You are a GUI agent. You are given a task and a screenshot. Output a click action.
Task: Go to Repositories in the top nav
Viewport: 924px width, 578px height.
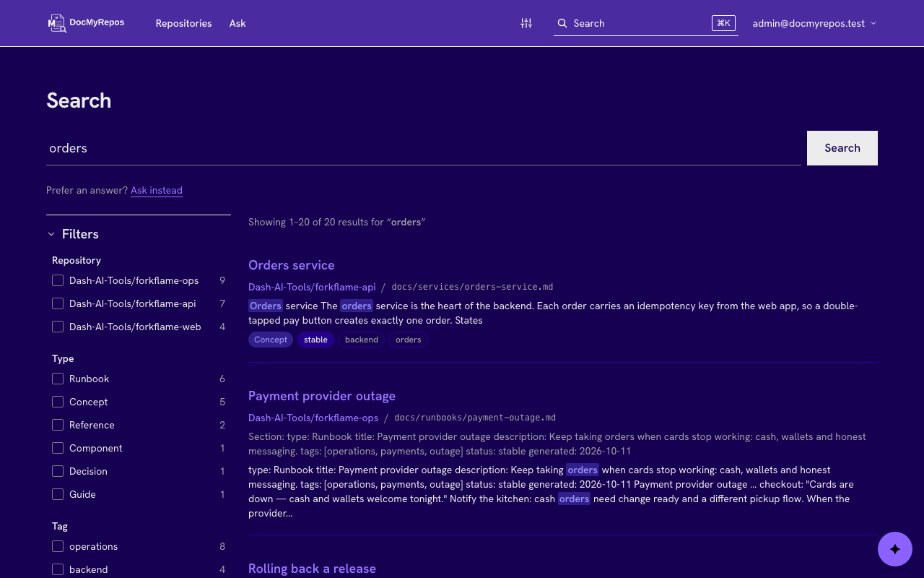click(x=183, y=23)
